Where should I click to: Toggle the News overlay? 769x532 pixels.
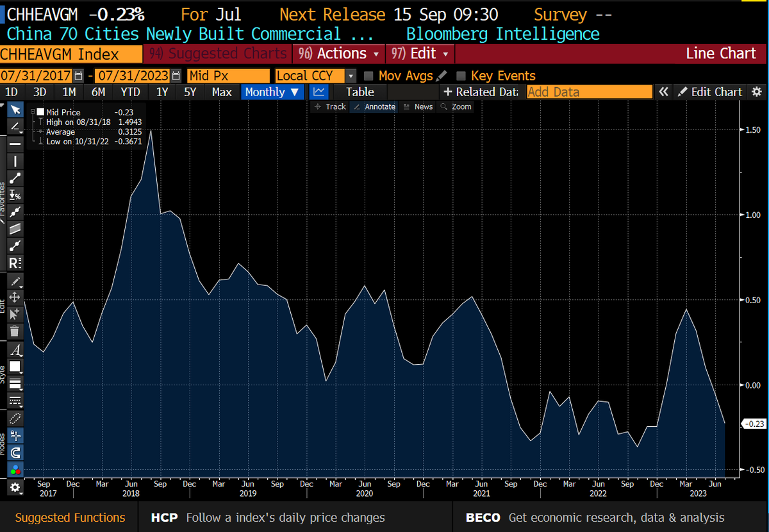pyautogui.click(x=418, y=106)
